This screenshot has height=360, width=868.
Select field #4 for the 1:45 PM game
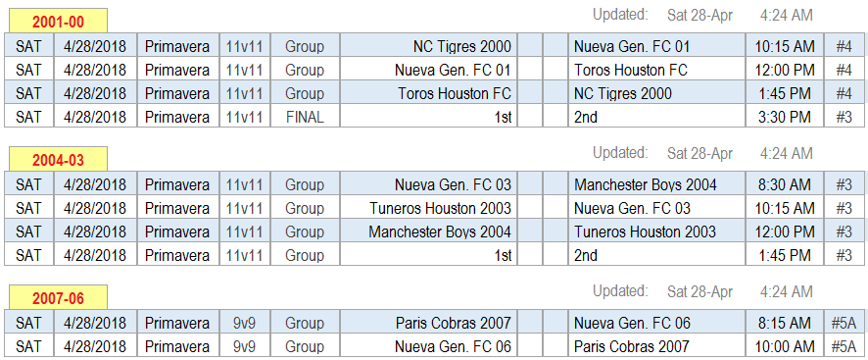click(x=844, y=93)
